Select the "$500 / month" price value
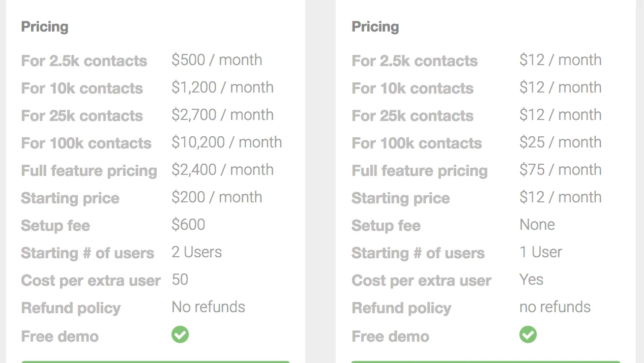Screen dimensions: 644x363 217,60
